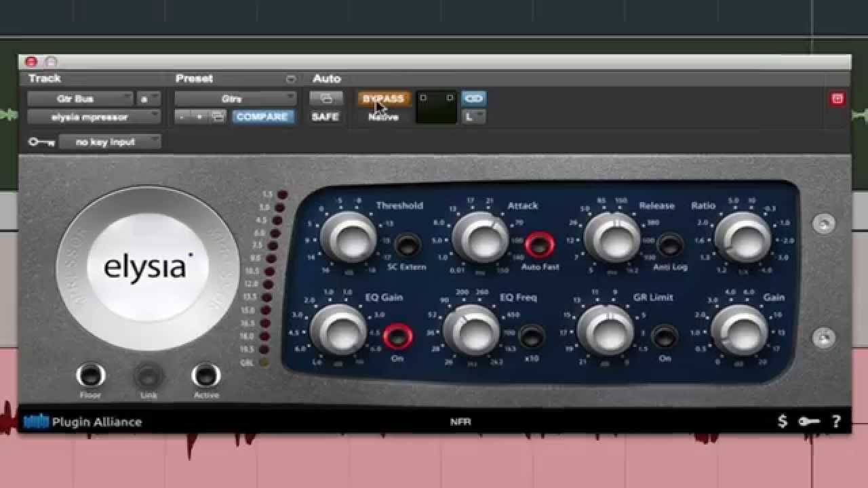Image resolution: width=868 pixels, height=488 pixels.
Task: Toggle the GR Limit On switch
Action: [x=665, y=336]
